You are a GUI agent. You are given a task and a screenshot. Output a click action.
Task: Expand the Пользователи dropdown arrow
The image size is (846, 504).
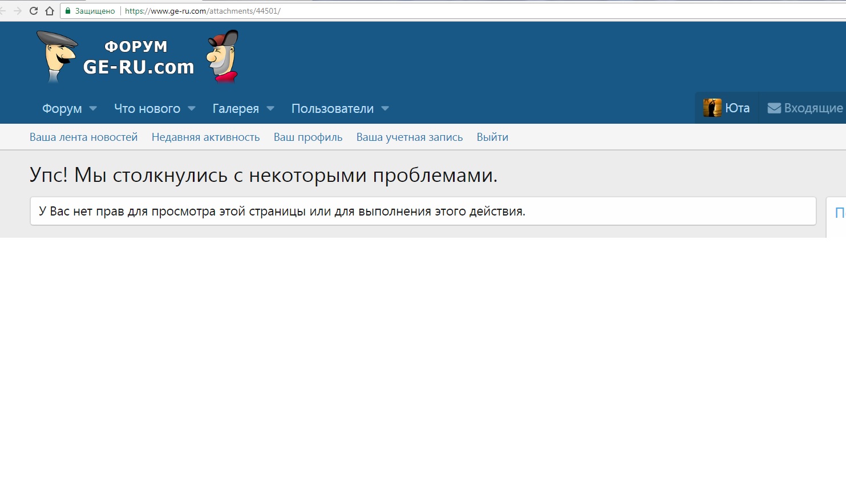pyautogui.click(x=385, y=108)
